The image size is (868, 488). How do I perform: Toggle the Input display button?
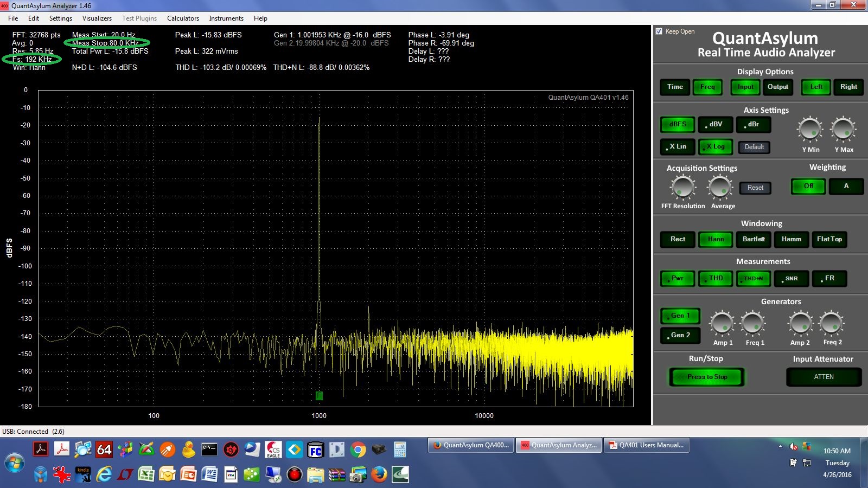[x=745, y=87]
